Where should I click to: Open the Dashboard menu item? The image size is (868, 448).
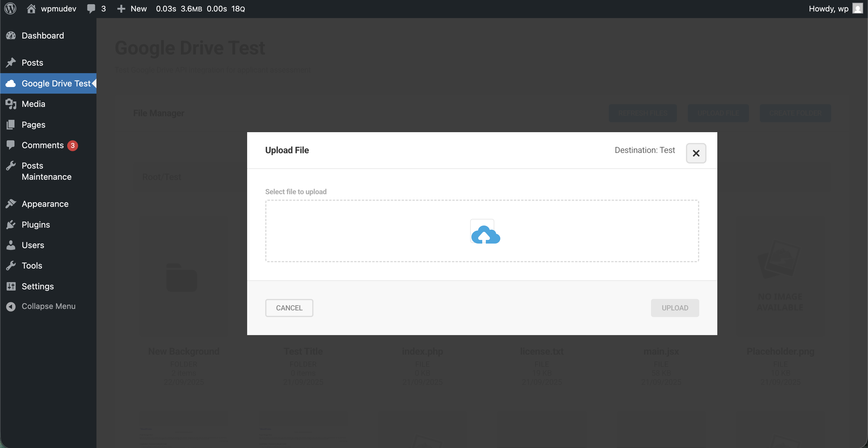click(48, 35)
